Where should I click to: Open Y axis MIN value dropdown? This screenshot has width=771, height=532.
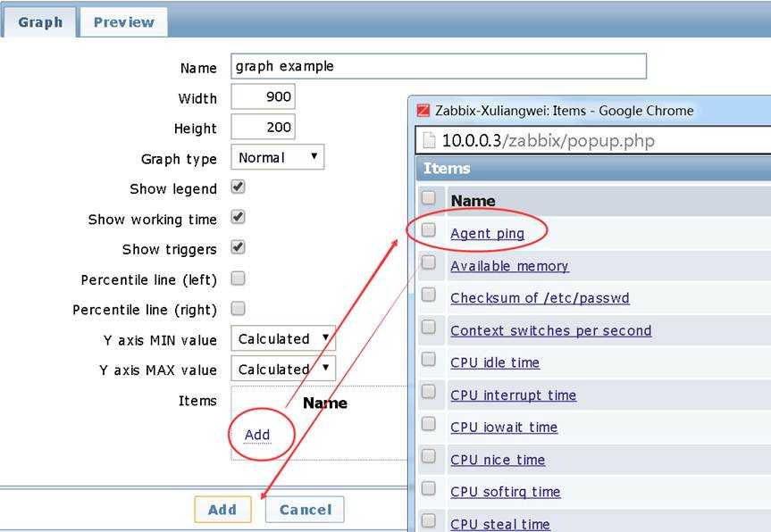coord(283,338)
